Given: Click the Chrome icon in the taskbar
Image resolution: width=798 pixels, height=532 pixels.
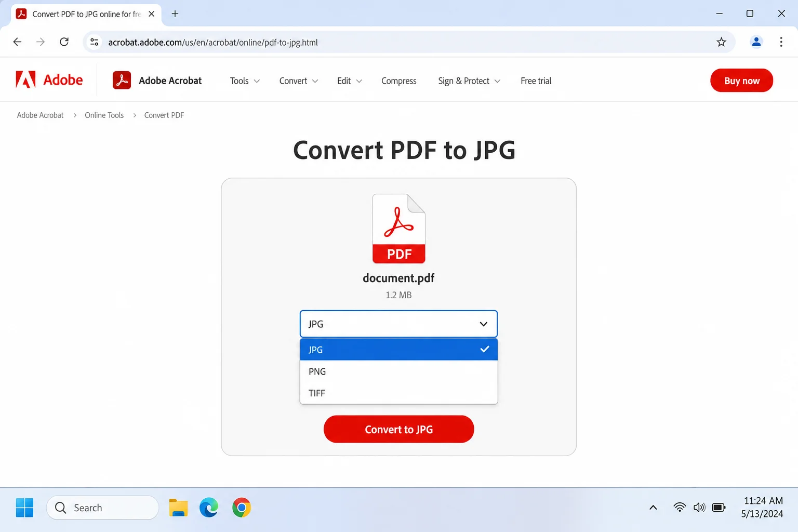Looking at the screenshot, I should (x=242, y=508).
